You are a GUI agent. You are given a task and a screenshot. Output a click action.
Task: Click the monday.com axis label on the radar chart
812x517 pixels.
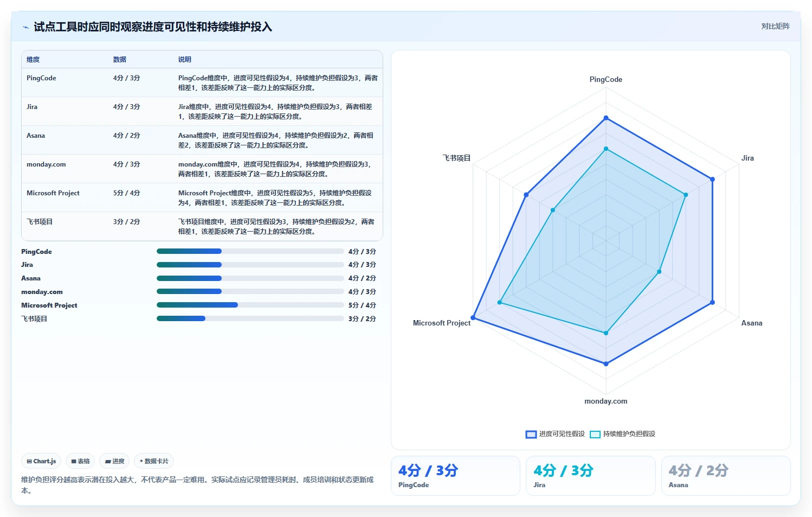606,401
